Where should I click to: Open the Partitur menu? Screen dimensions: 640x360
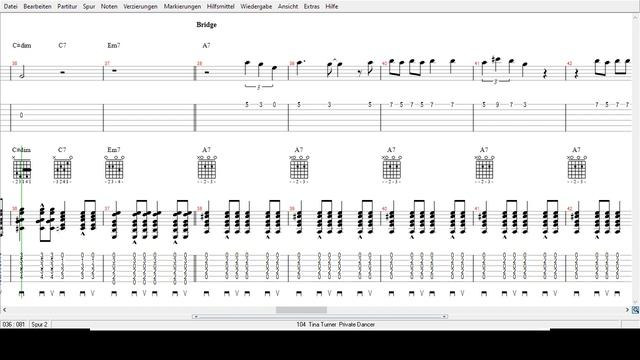67,7
